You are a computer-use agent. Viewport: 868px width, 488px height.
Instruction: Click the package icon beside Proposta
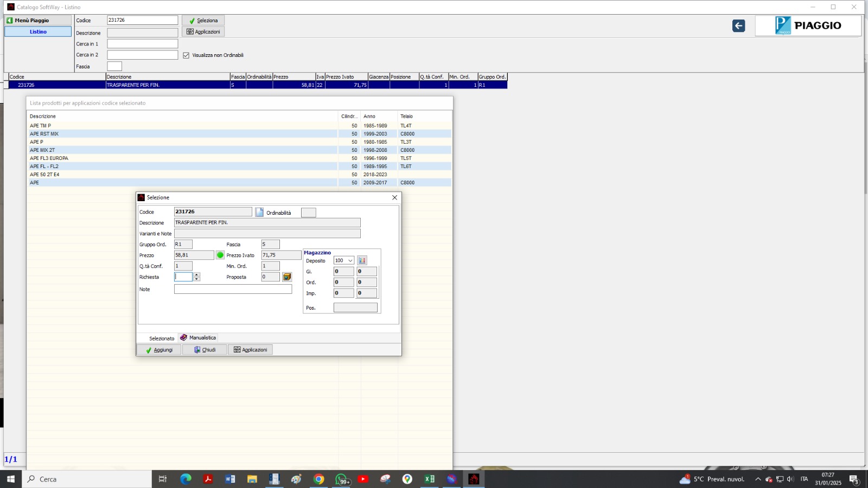[x=287, y=277]
